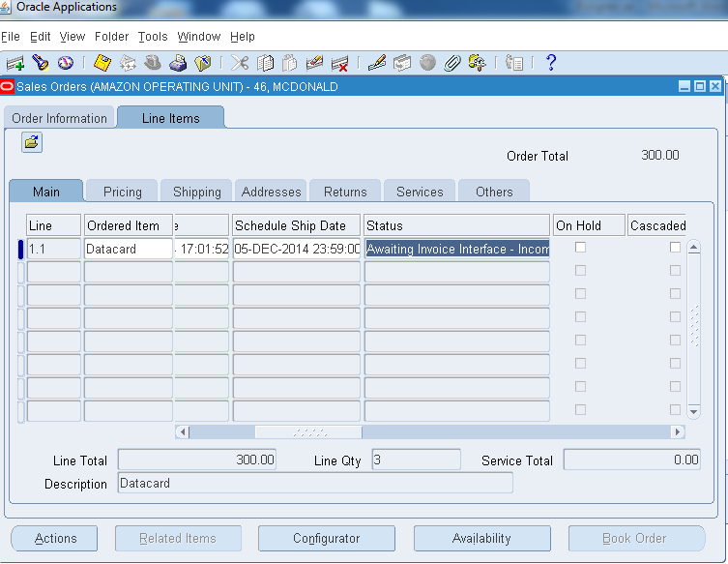Open the Tools menu
728x564 pixels.
pos(153,37)
